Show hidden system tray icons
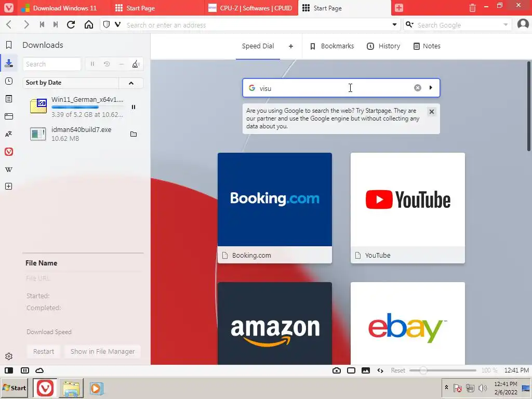This screenshot has height=399, width=532. (x=446, y=387)
